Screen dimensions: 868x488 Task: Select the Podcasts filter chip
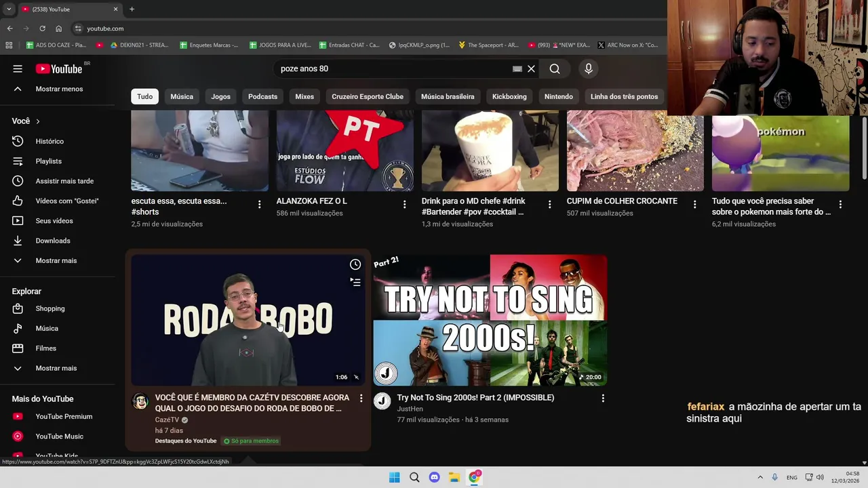coord(262,96)
